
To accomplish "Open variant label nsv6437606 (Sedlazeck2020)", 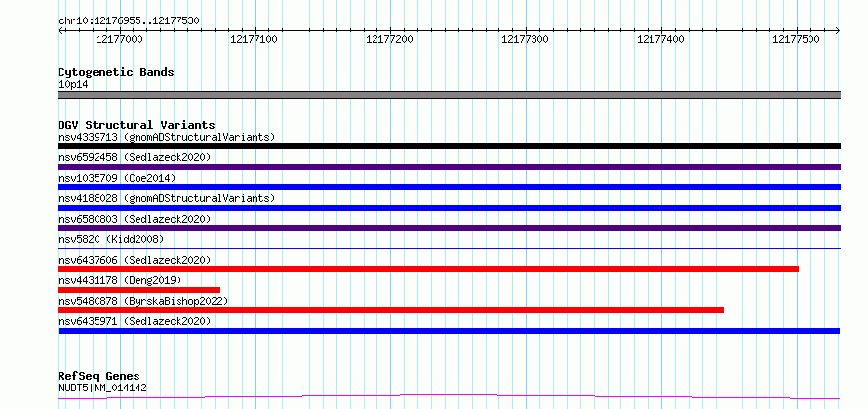I will click(135, 260).
